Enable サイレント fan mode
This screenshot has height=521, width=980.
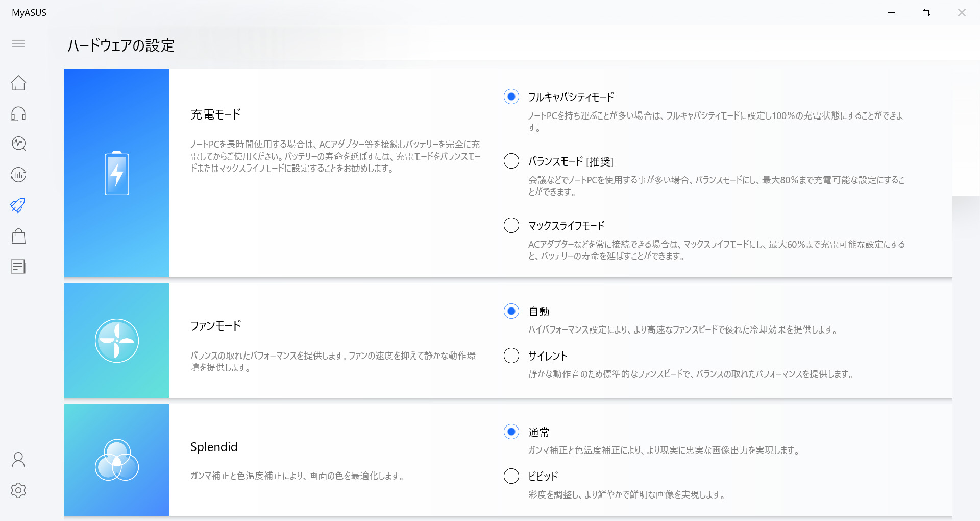tap(511, 356)
